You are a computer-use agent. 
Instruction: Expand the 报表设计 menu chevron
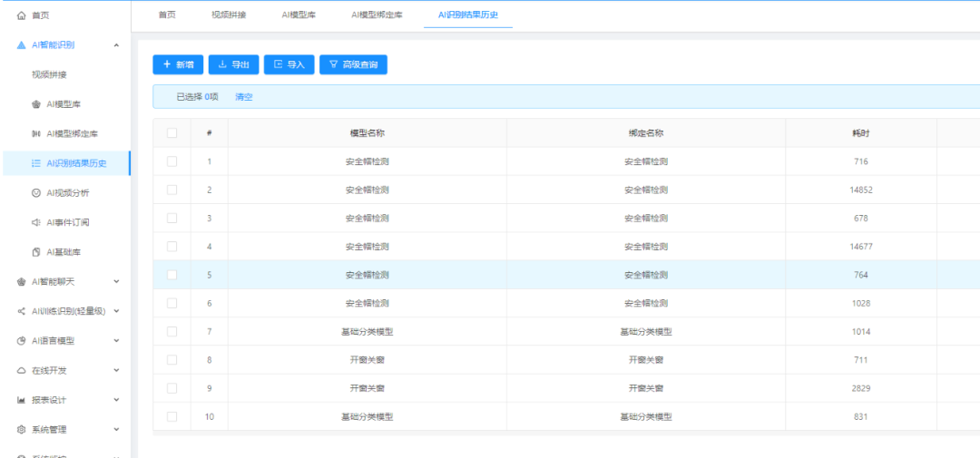(x=116, y=400)
